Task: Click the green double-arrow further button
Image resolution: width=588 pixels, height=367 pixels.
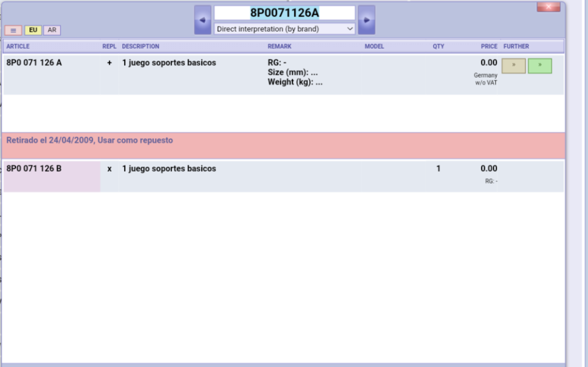Action: coord(540,66)
